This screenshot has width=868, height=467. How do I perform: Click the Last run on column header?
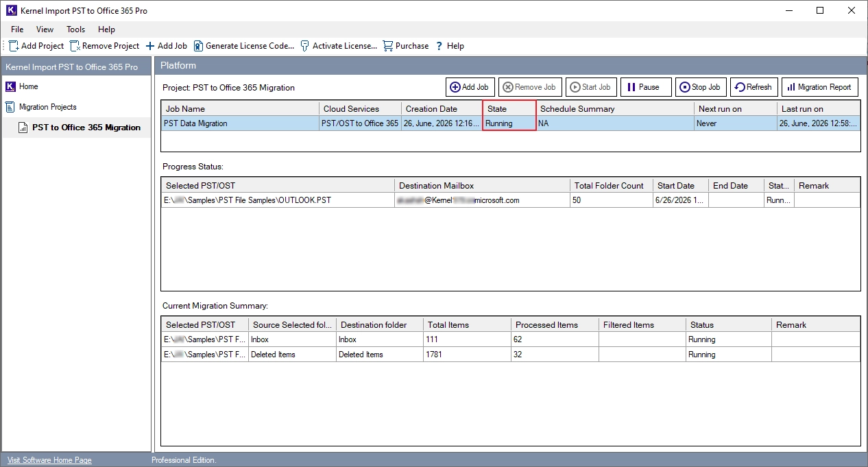tap(819, 109)
